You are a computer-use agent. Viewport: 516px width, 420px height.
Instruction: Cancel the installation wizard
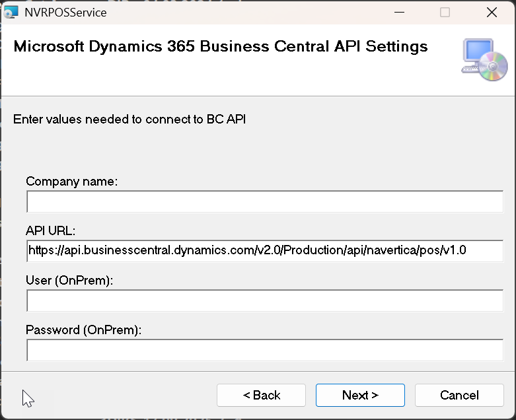459,395
